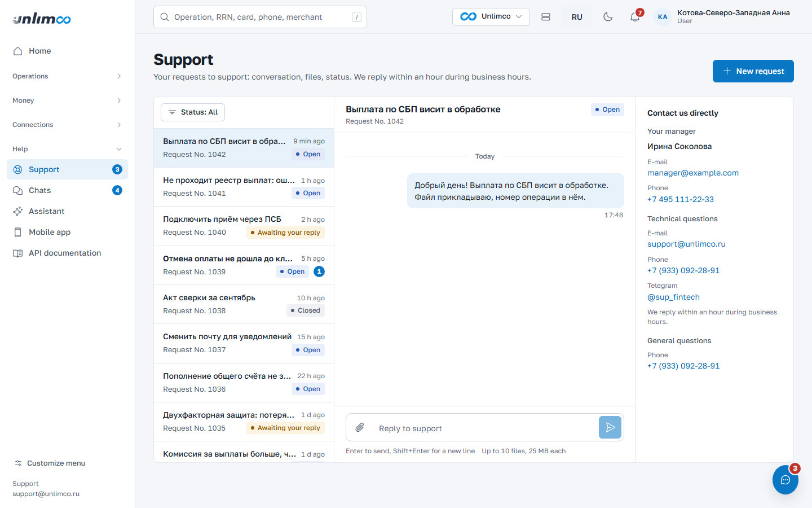The width and height of the screenshot is (812, 508).
Task: Click the Customize menu sliders icon
Action: point(18,463)
